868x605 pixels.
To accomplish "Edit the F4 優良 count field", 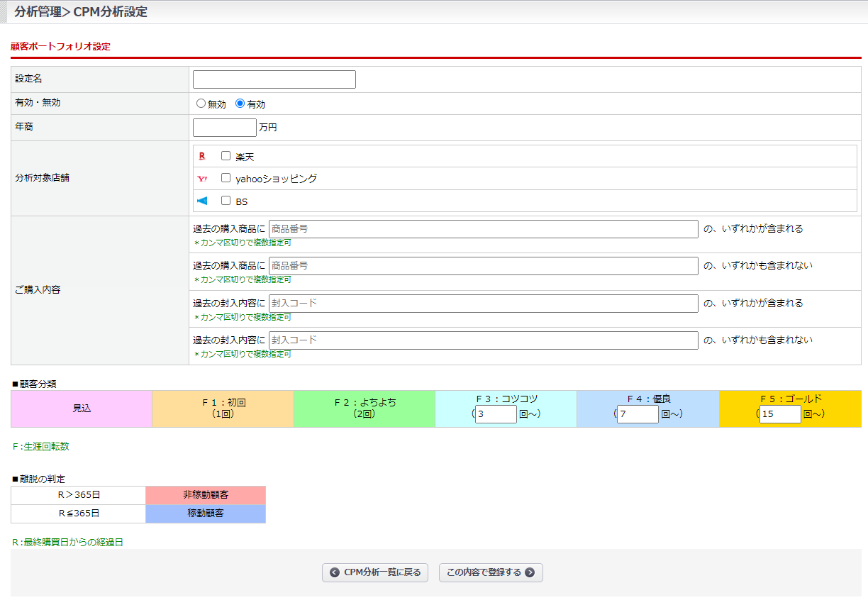I will [x=638, y=414].
